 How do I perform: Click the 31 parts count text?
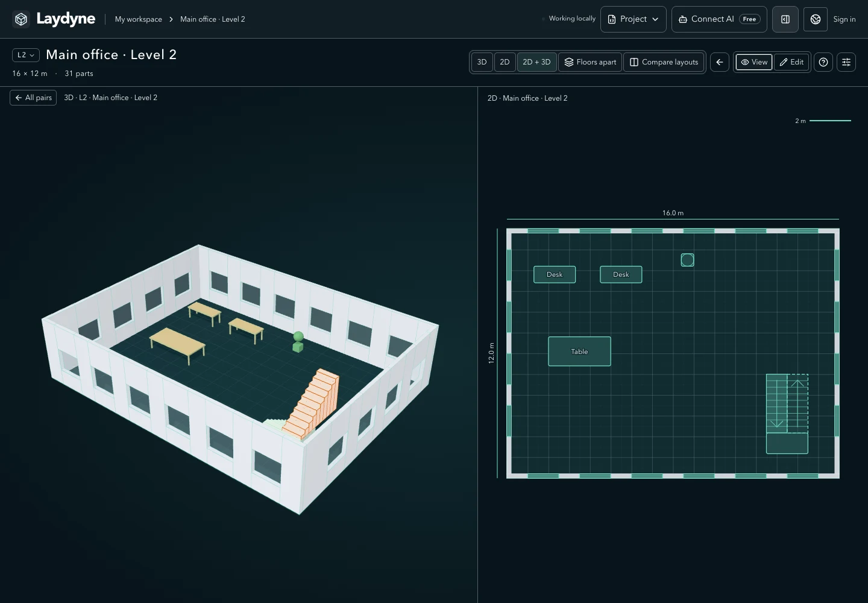click(79, 74)
